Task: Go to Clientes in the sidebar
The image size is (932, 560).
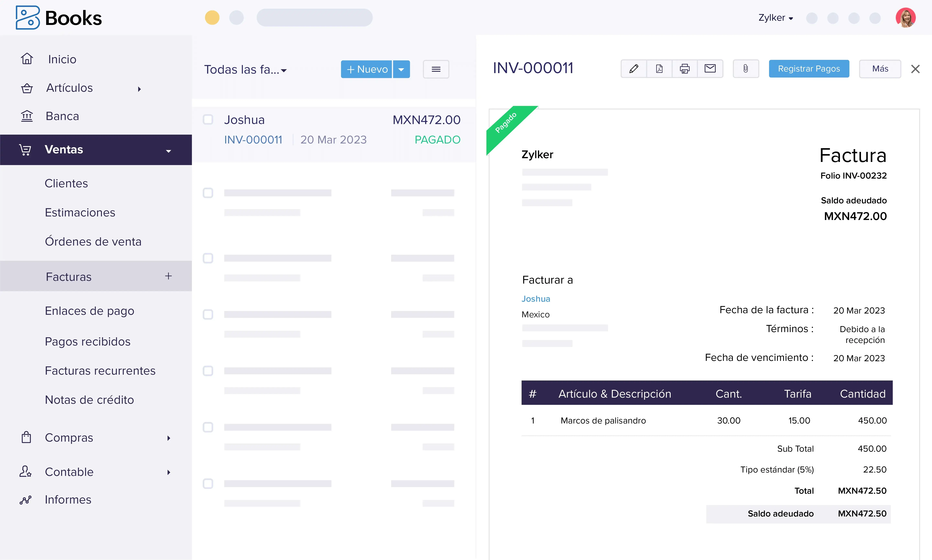Action: tap(66, 183)
